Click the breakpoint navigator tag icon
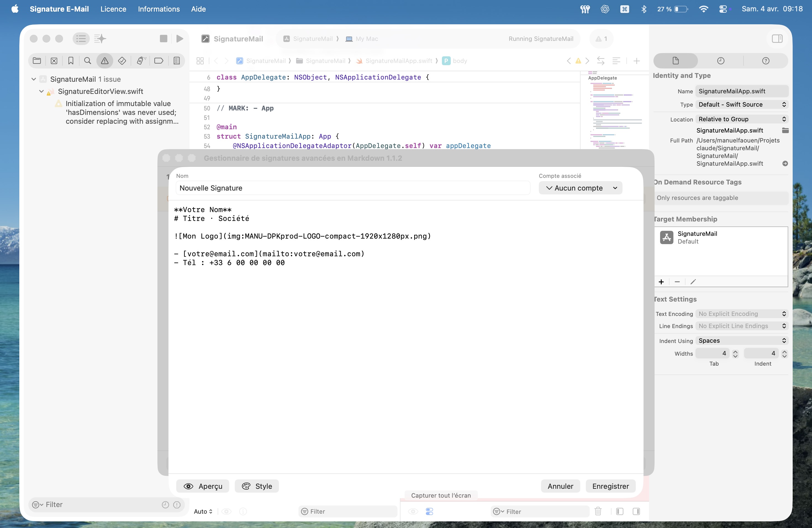 click(159, 61)
